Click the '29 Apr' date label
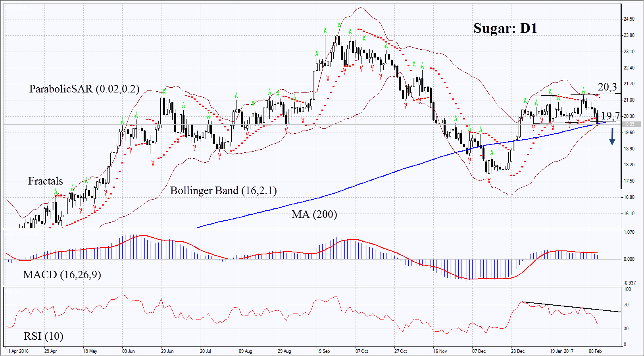644x356 pixels. coord(51,351)
